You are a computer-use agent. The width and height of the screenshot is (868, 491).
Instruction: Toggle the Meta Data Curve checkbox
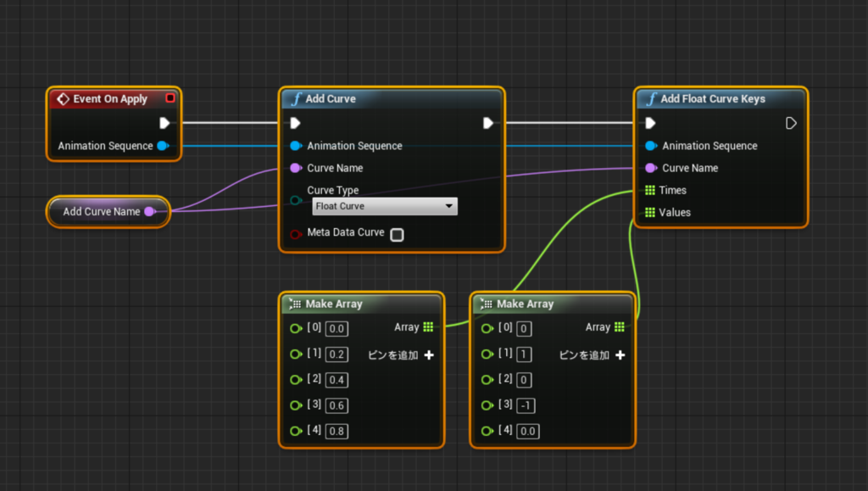(397, 235)
